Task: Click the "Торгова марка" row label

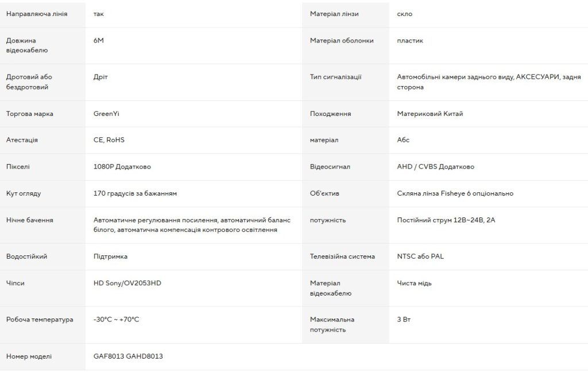Action: click(30, 114)
